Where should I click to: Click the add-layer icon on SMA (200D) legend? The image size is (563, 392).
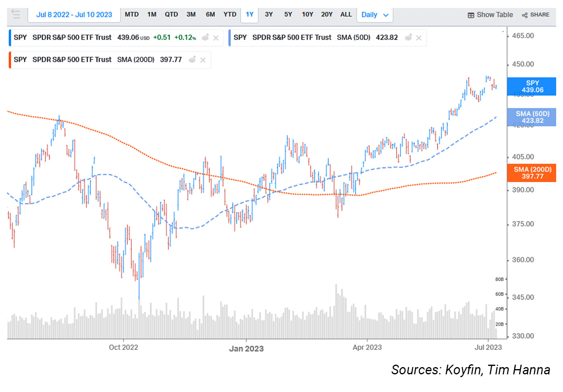pos(192,60)
